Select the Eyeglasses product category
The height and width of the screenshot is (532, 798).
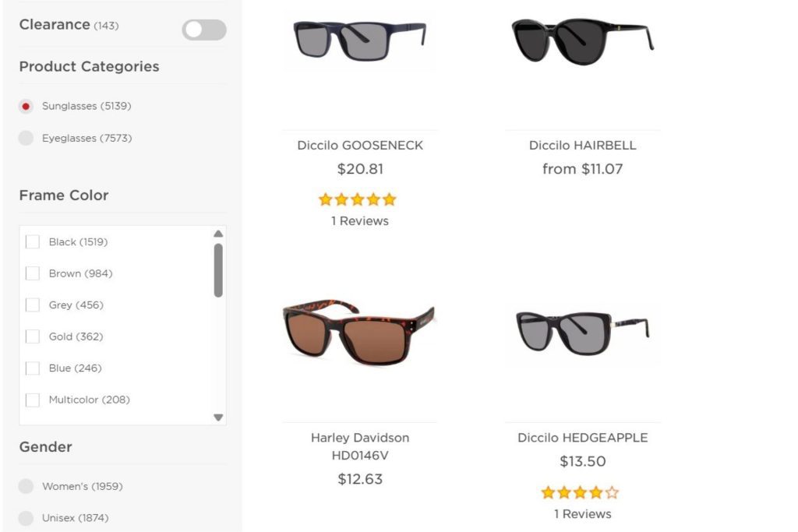pos(24,138)
